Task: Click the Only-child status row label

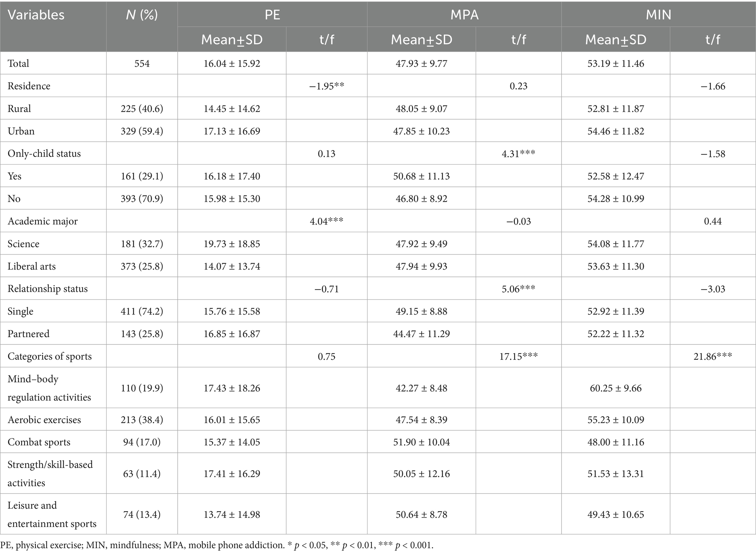Action: coord(44,154)
